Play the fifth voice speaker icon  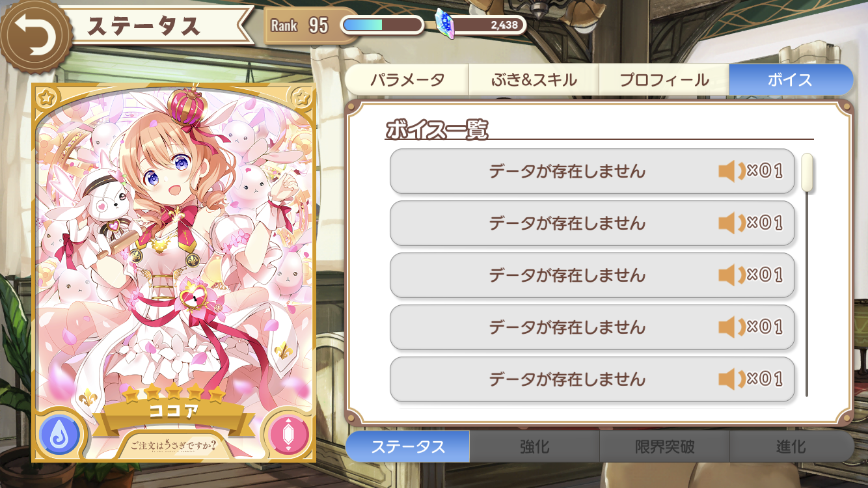(731, 379)
